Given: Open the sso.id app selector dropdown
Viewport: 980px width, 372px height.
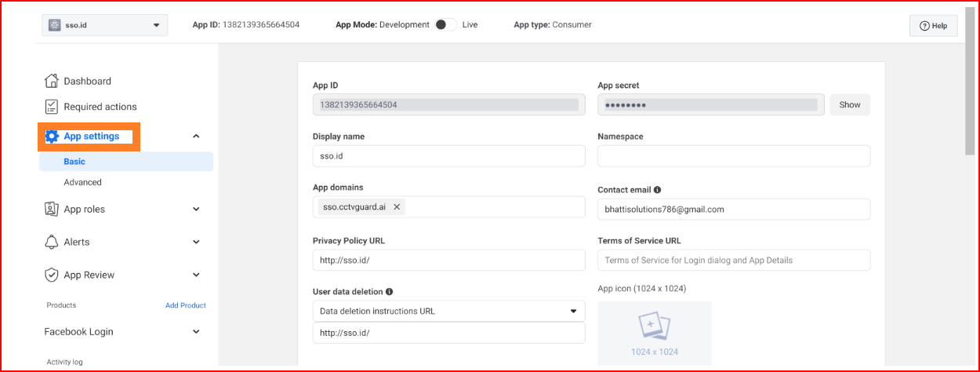Looking at the screenshot, I should pos(105,25).
